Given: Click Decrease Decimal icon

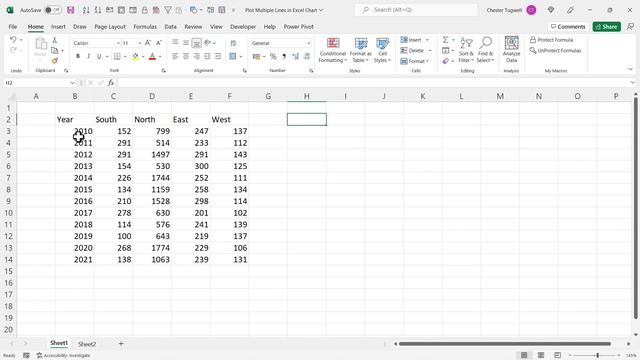Looking at the screenshot, I should click(x=307, y=56).
